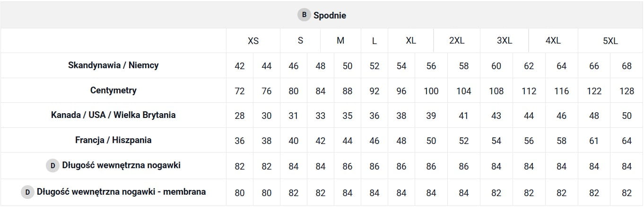Click the B badge beside Spodnie
This screenshot has height=207, width=644.
click(304, 15)
